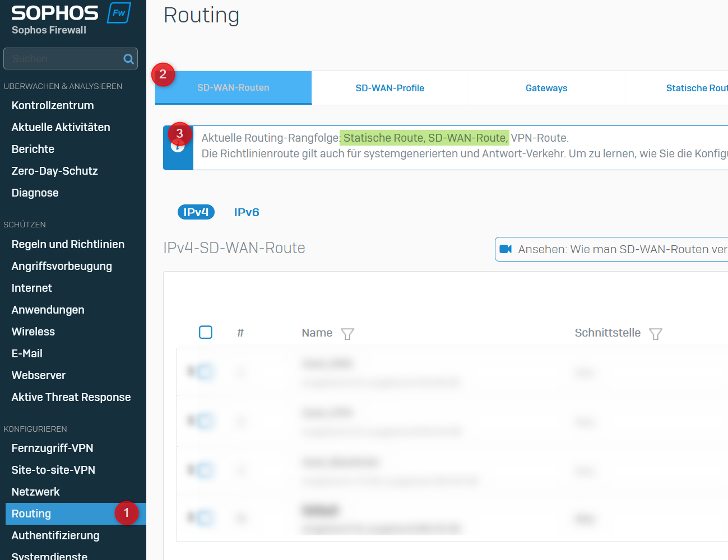Open Zero-Day-Schutz menu item
The width and height of the screenshot is (728, 560).
[x=54, y=171]
